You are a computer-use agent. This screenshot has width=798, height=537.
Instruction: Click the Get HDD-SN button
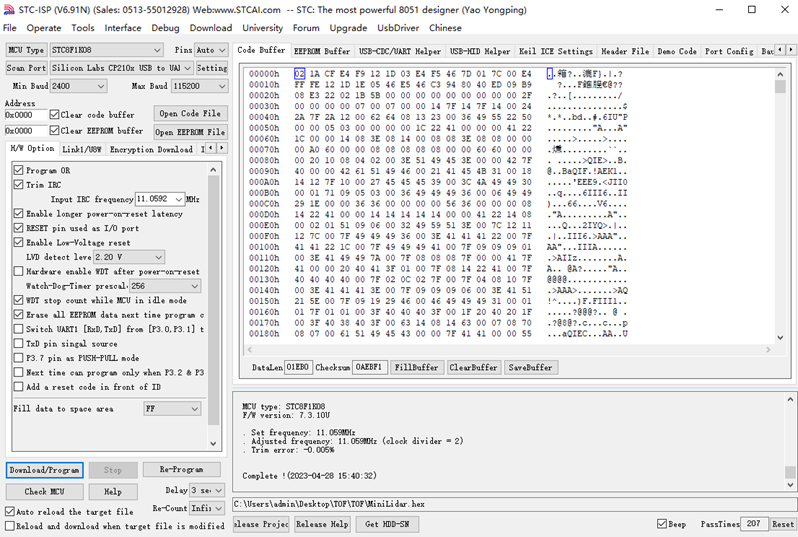(387, 524)
